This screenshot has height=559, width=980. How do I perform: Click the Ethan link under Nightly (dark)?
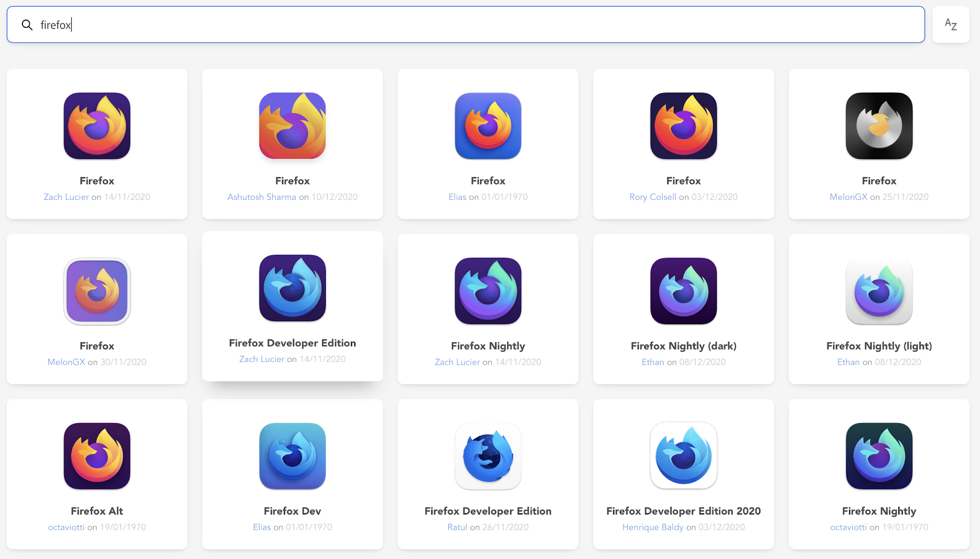coord(653,362)
